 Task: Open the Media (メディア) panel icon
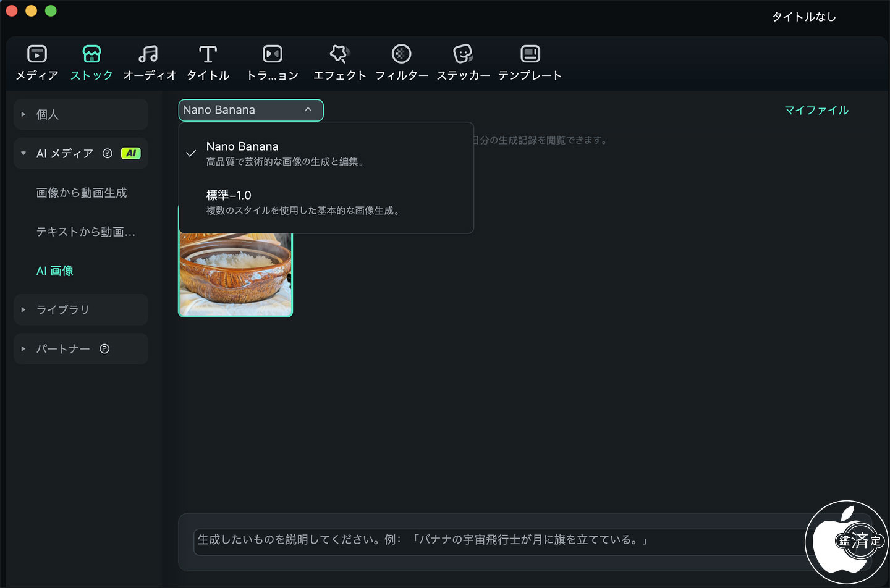(x=37, y=54)
